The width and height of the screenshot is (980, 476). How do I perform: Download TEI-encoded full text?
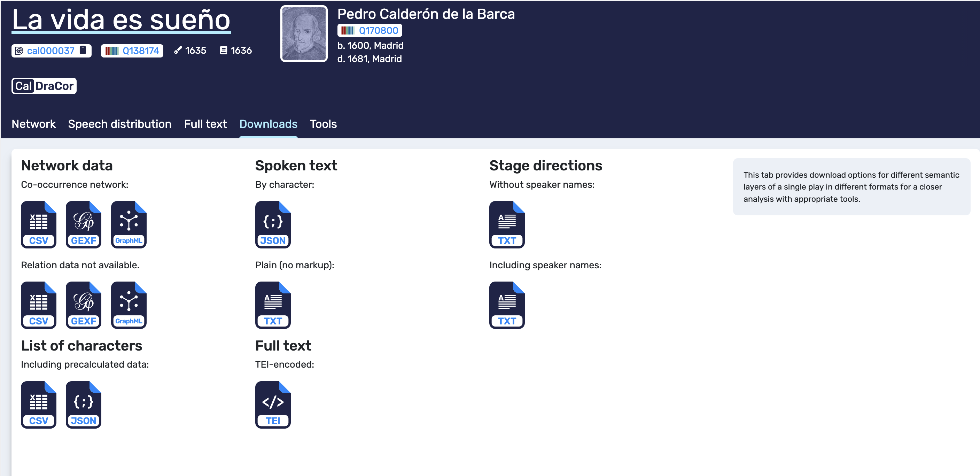273,405
